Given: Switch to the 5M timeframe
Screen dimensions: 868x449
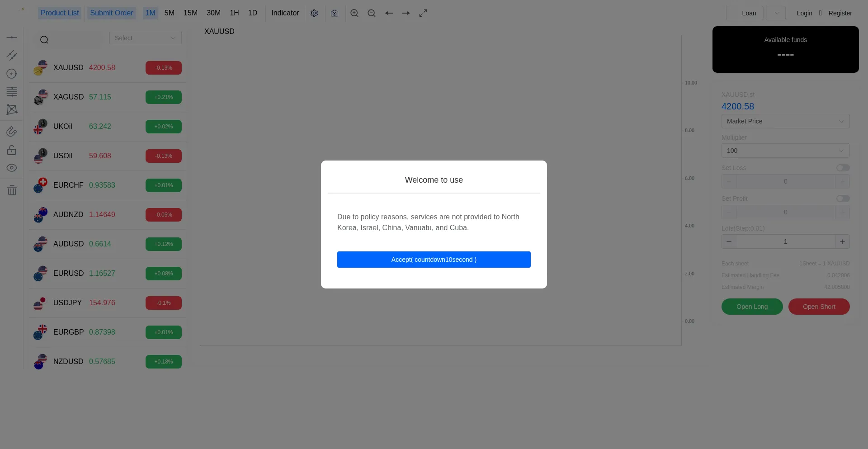Looking at the screenshot, I should [x=169, y=13].
